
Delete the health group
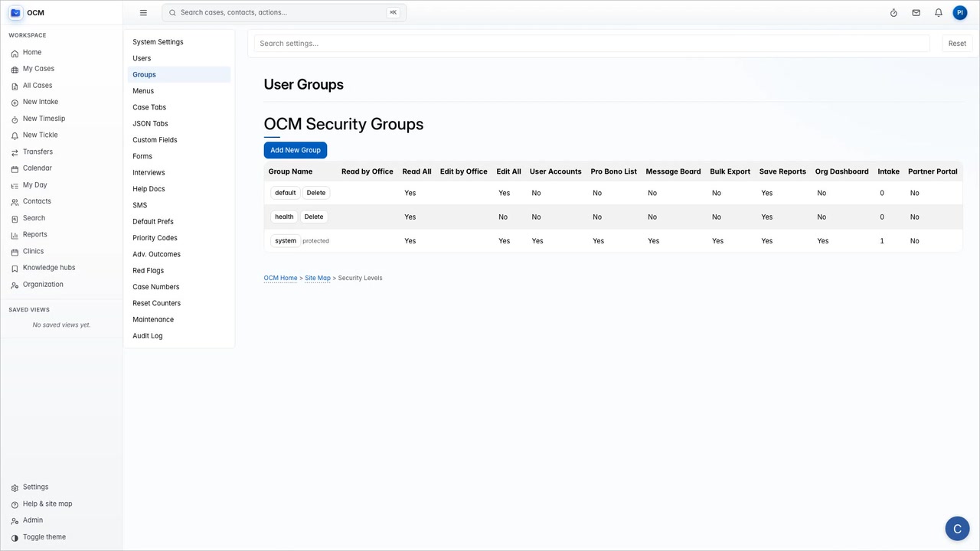[x=314, y=217]
